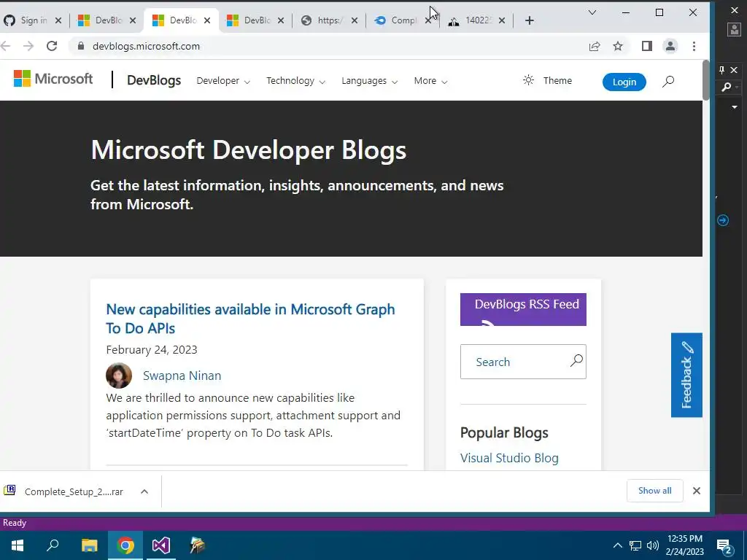Open the last pinned taskbar app
The height and width of the screenshot is (560, 747).
pyautogui.click(x=197, y=545)
